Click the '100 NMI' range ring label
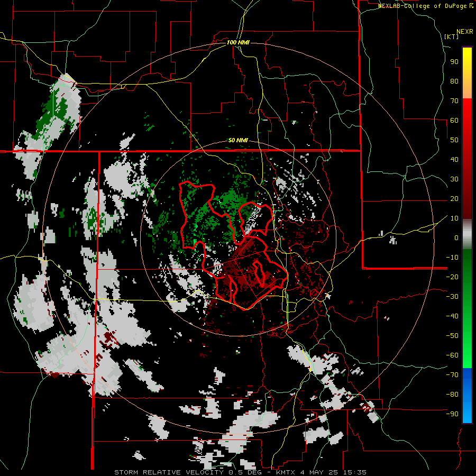 coord(239,42)
